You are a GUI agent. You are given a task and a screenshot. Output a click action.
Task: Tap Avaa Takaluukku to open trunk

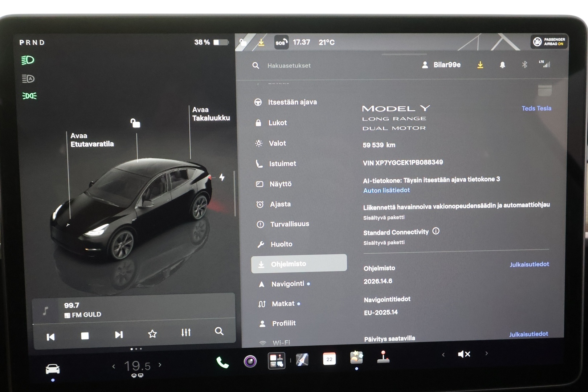point(211,114)
